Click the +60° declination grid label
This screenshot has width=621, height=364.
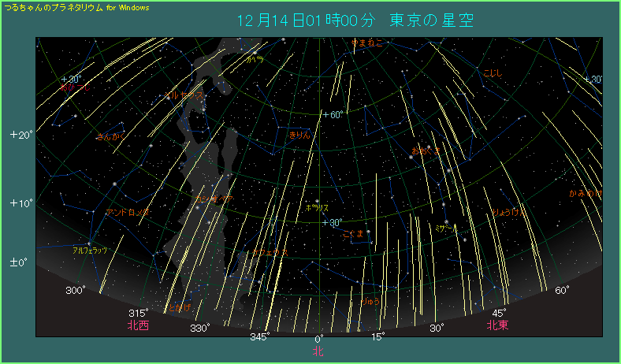click(x=333, y=114)
